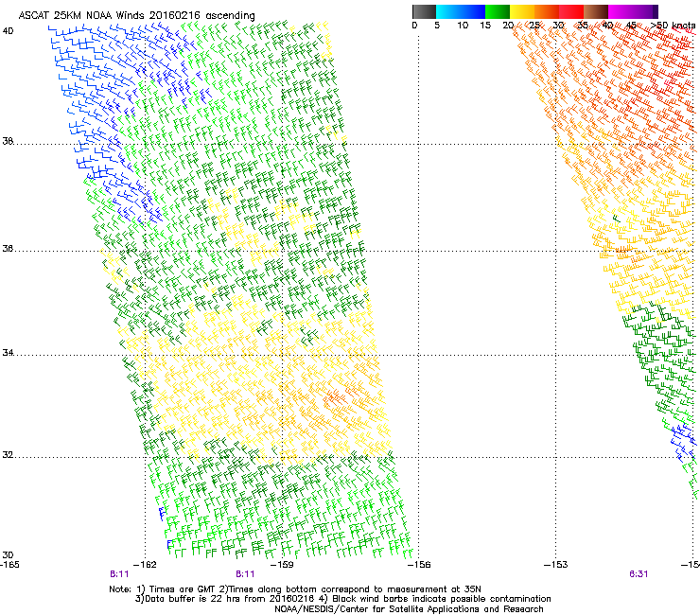Click the latitude label '32' on left axis
The height and width of the screenshot is (615, 700).
8,455
